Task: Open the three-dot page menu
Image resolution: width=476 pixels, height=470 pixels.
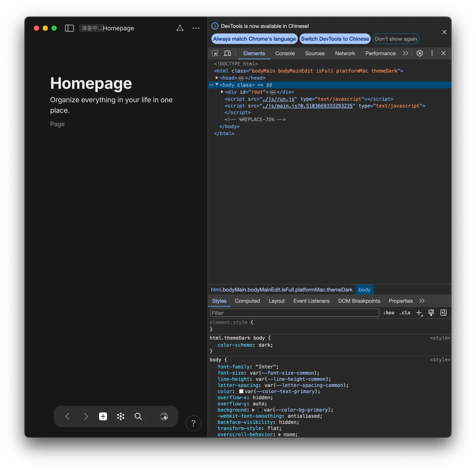Action: [x=196, y=28]
